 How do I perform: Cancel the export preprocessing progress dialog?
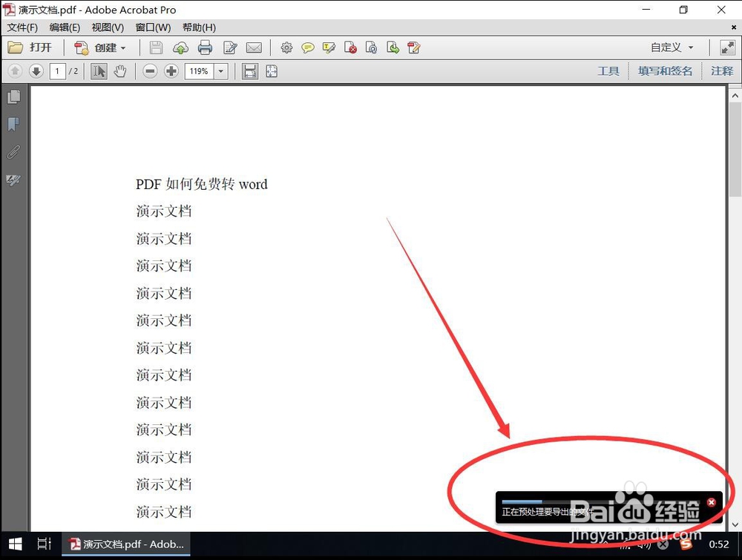coord(711,501)
